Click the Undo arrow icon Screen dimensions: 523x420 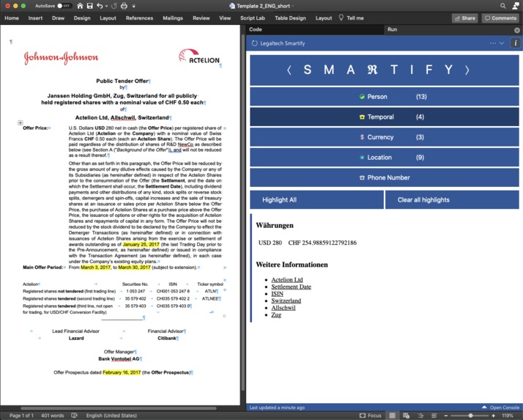tap(100, 6)
